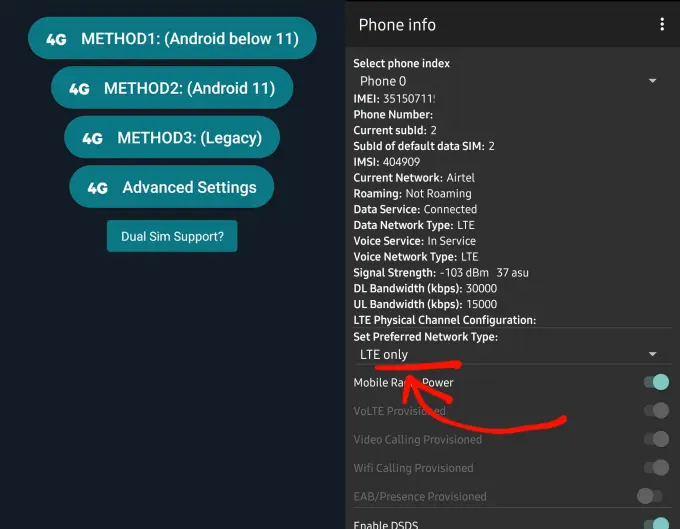Select the IMEI value text
The height and width of the screenshot is (529, 680).
[409, 99]
